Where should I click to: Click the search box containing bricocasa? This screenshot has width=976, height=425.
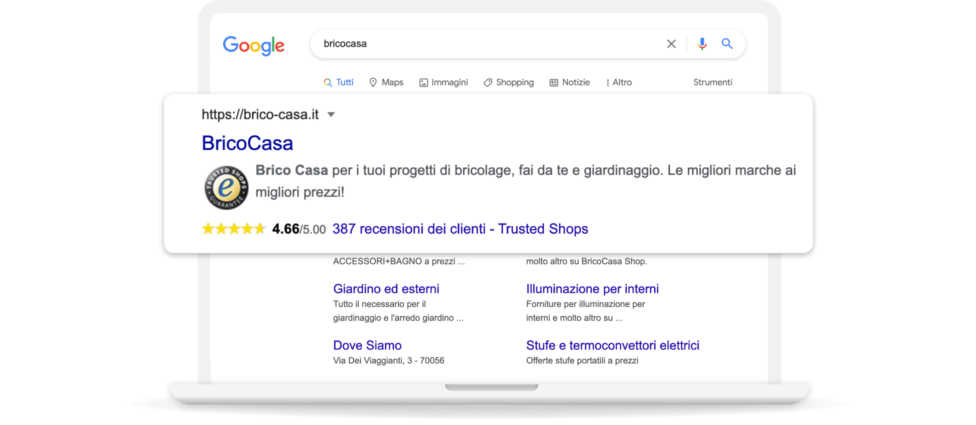528,44
